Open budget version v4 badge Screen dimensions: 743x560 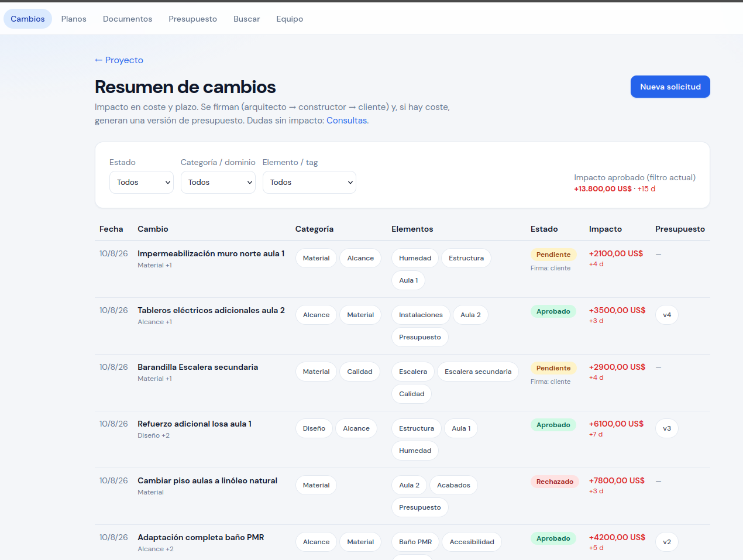point(667,315)
